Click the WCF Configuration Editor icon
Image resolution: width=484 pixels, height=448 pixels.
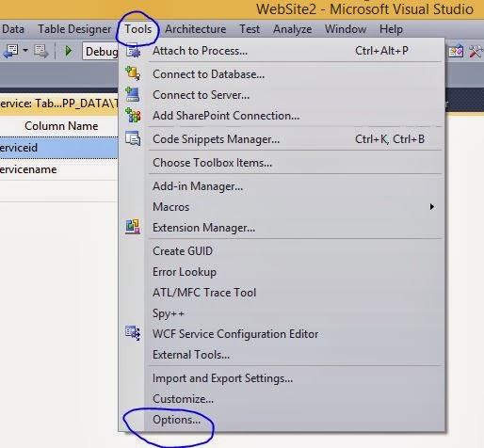[133, 333]
